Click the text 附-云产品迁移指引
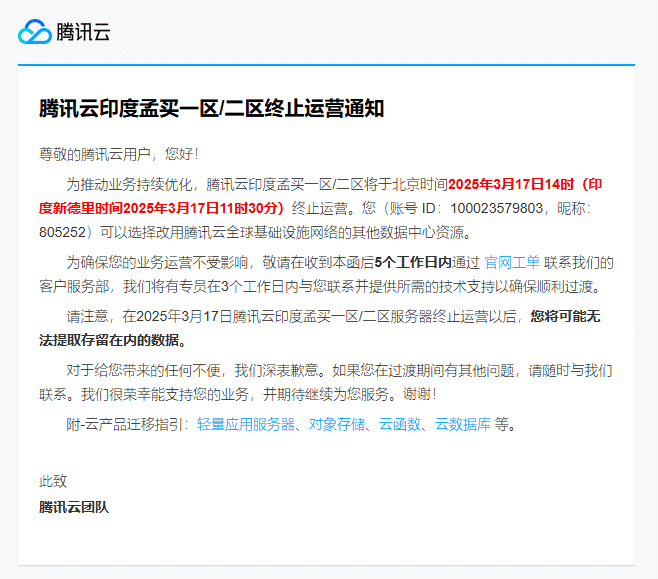 click(x=125, y=424)
